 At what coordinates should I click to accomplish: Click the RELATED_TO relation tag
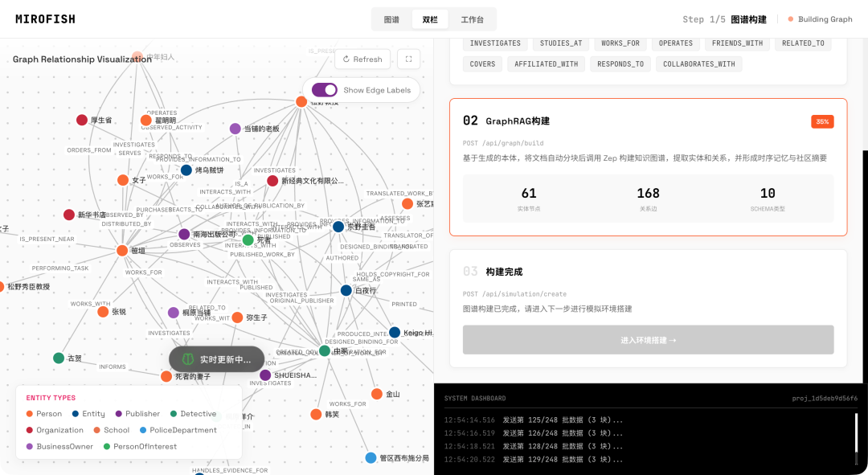(803, 43)
